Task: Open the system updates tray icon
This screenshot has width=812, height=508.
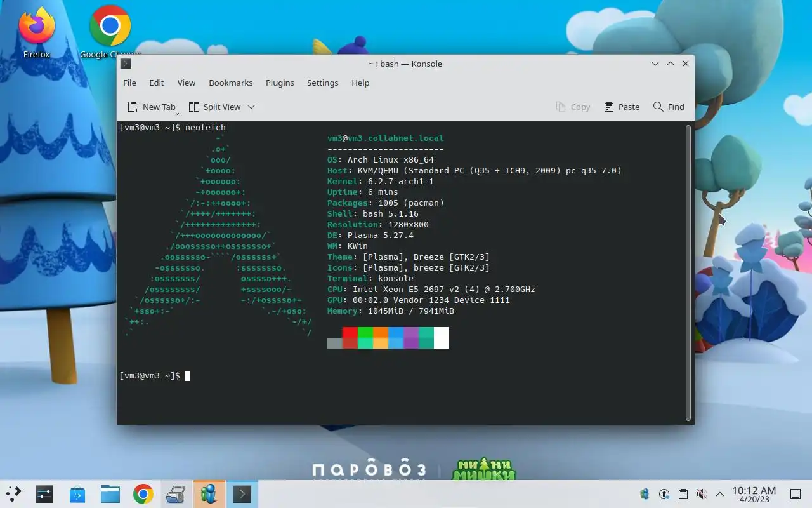Action: [664, 494]
